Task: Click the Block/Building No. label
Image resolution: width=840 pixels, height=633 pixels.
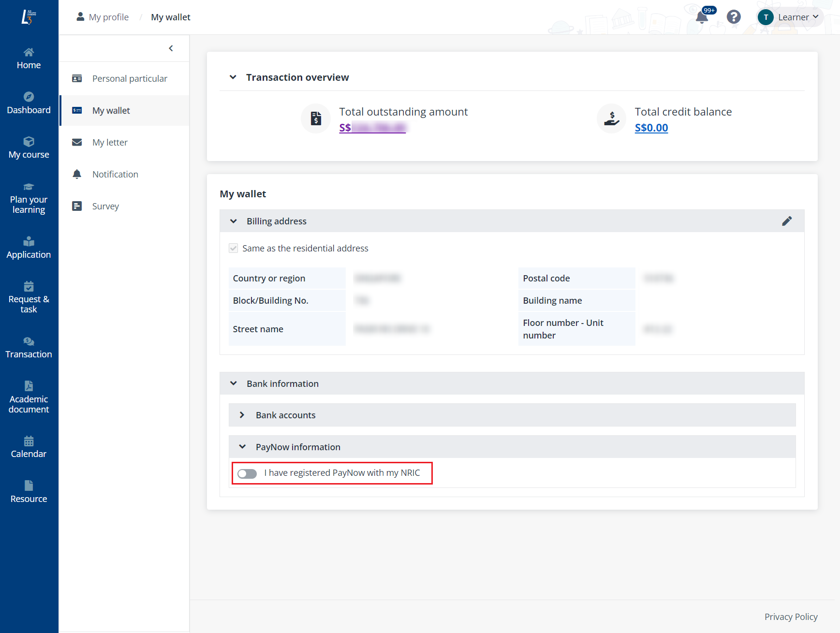Action: [270, 300]
